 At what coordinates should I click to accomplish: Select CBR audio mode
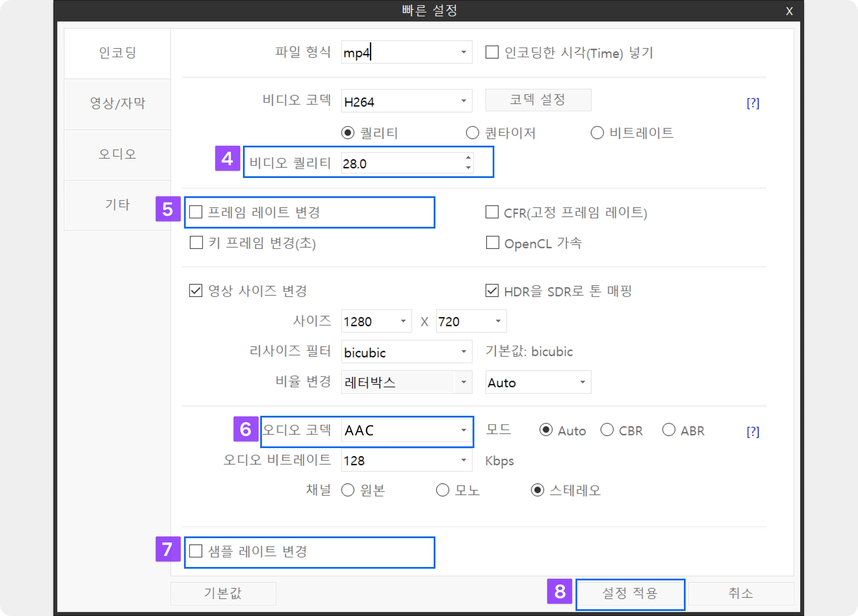coord(607,430)
